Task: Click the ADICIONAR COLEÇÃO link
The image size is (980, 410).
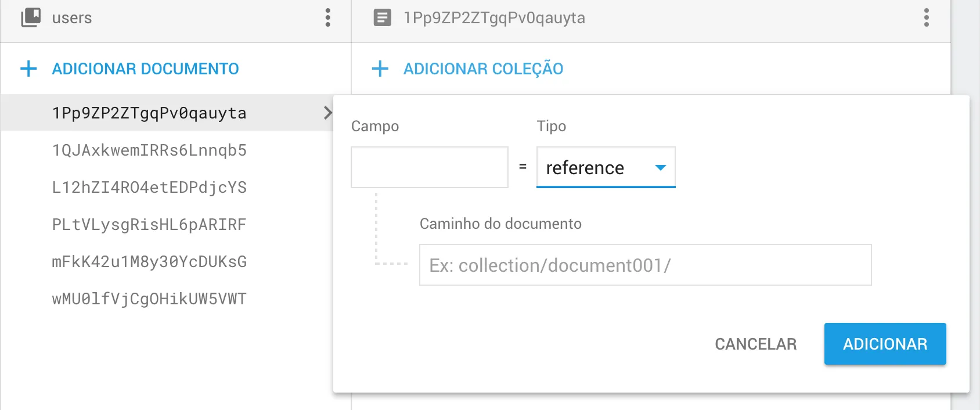Action: point(483,69)
